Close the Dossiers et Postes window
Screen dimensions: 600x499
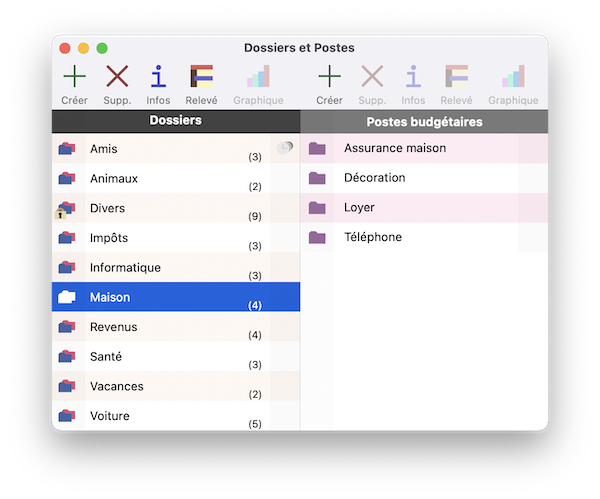pyautogui.click(x=65, y=48)
